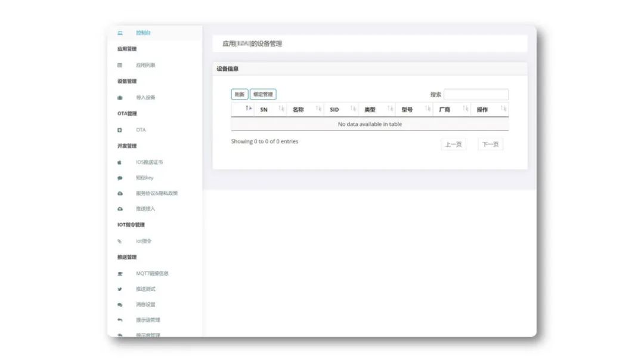Click the 设备管理 section heading
The image size is (644, 362).
click(127, 81)
